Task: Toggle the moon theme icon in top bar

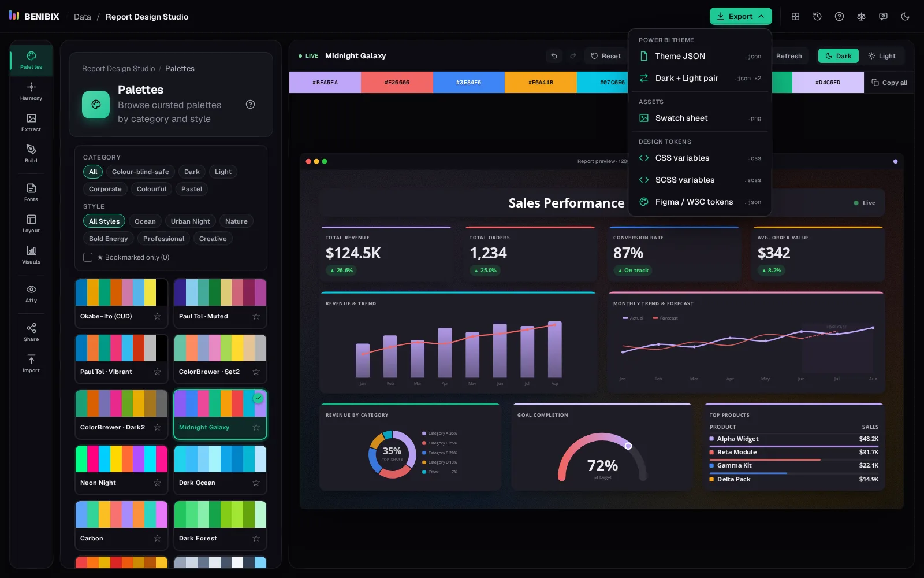Action: 905,17
